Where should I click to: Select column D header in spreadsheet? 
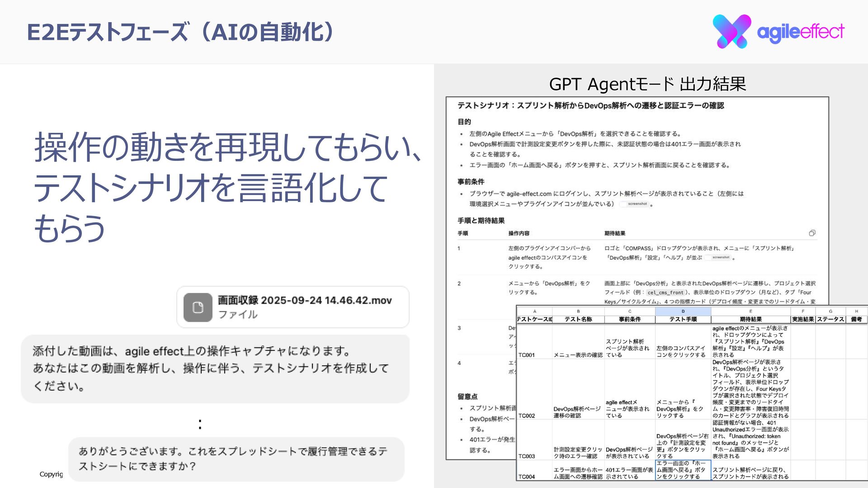point(683,311)
